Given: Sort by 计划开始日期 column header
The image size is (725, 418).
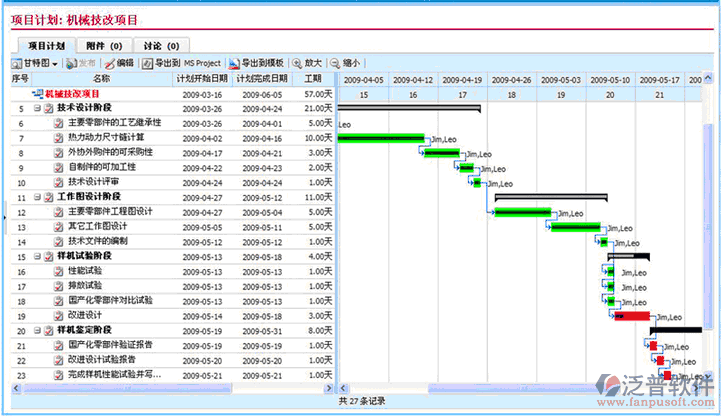Looking at the screenshot, I should [203, 78].
